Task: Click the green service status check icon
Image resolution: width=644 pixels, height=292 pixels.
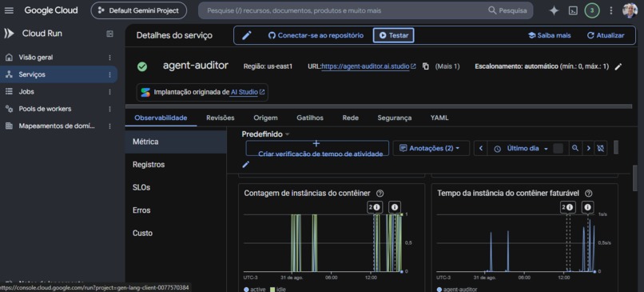Action: coord(142,66)
